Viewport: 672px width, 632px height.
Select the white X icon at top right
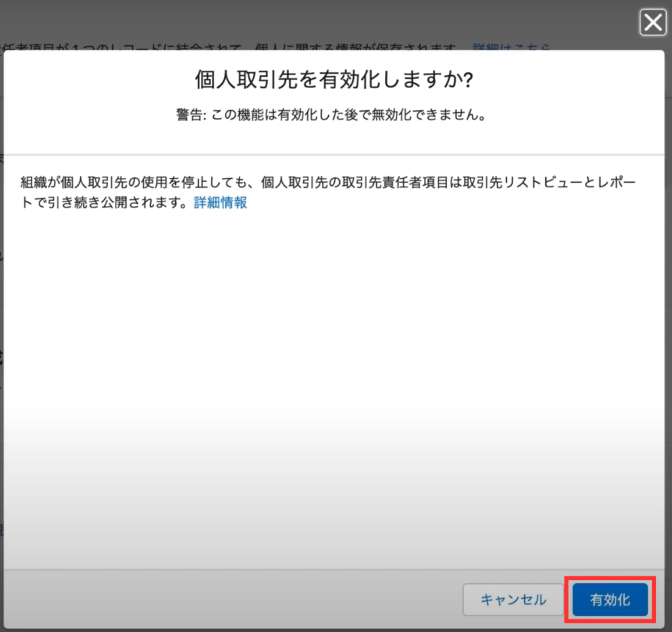(652, 24)
